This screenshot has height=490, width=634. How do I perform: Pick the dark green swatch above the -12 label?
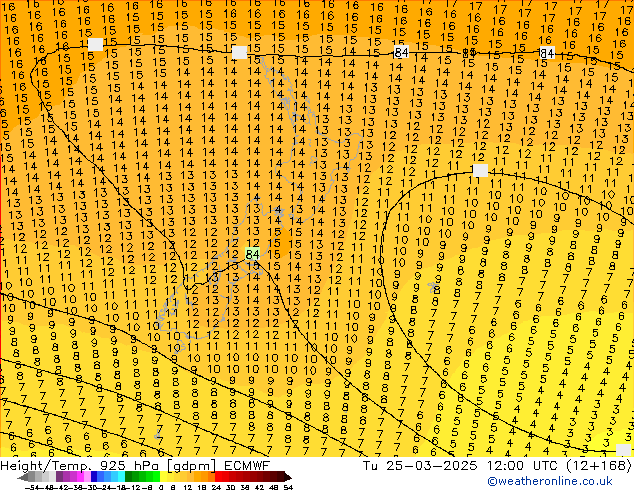pyautogui.click(x=129, y=477)
